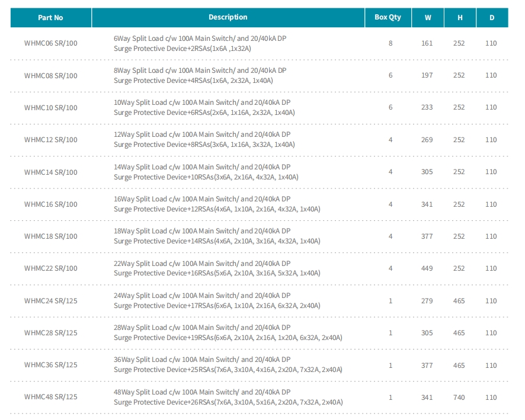Click the Description column header
The height and width of the screenshot is (420, 525).
tap(228, 17)
